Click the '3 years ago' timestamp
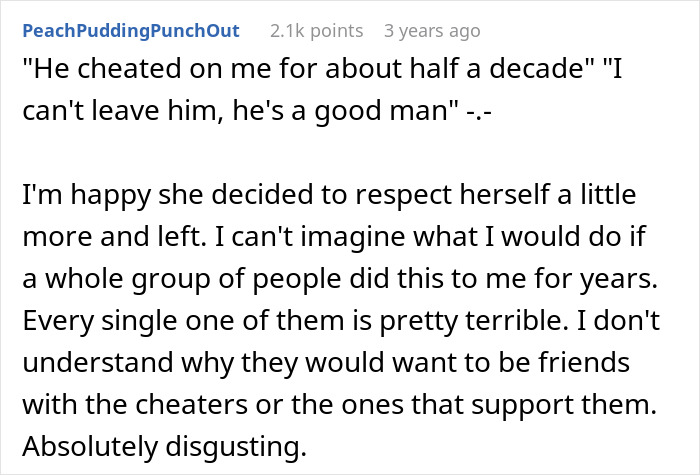Image resolution: width=700 pixels, height=475 pixels. point(431,31)
